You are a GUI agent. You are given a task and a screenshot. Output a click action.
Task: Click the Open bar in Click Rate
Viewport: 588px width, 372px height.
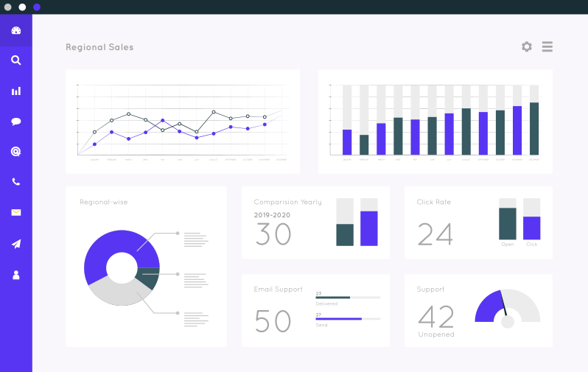coord(508,223)
